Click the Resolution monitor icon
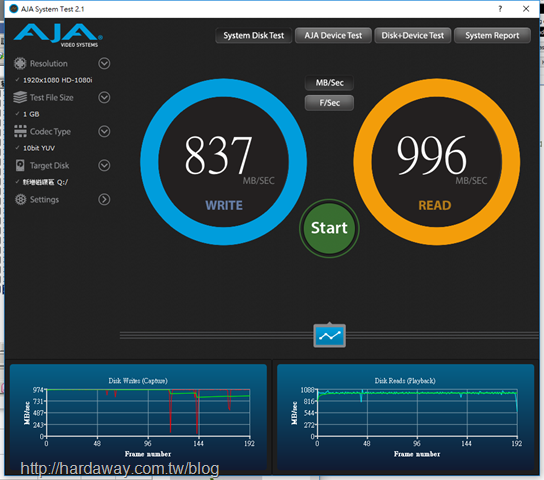The height and width of the screenshot is (480, 544). coord(20,63)
